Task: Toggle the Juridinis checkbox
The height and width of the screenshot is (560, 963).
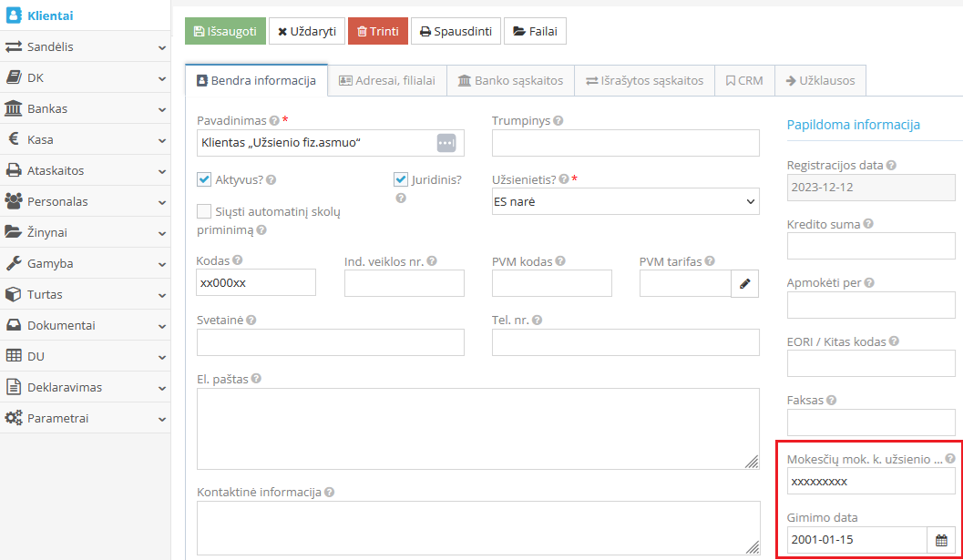Action: click(x=401, y=179)
